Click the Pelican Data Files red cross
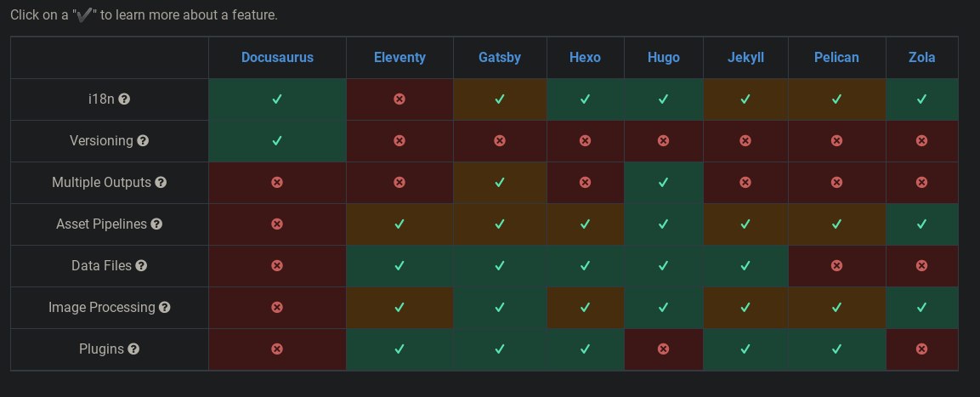The height and width of the screenshot is (397, 980). [837, 266]
